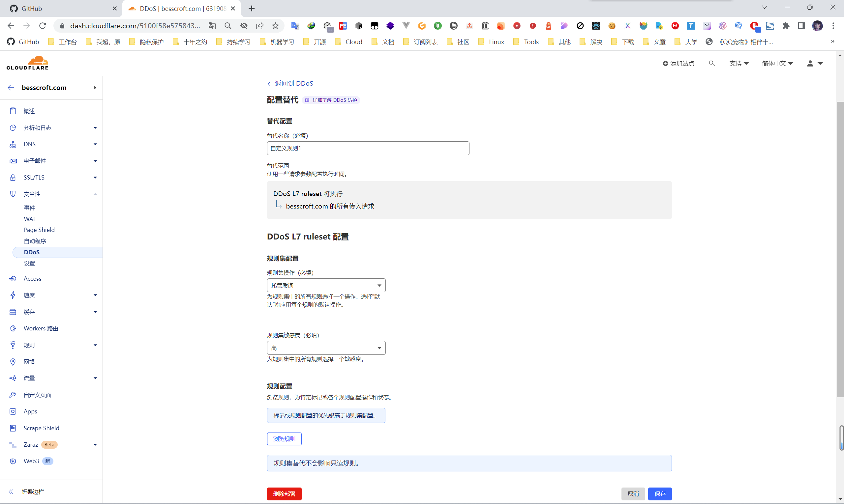Image resolution: width=844 pixels, height=504 pixels.
Task: Open the 简体中文 language dropdown
Action: (x=777, y=64)
